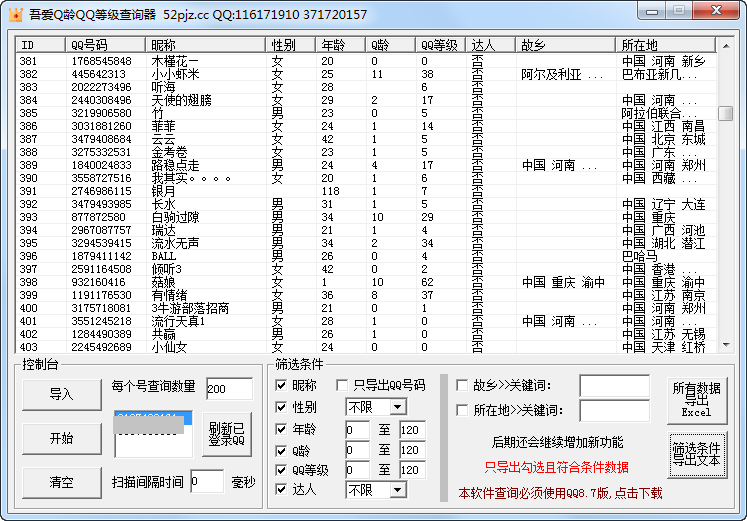
Task: Click the ID column header
Action: pyautogui.click(x=40, y=45)
